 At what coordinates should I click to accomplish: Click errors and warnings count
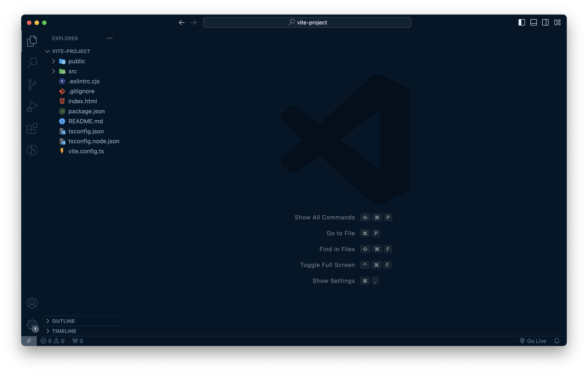(52, 341)
